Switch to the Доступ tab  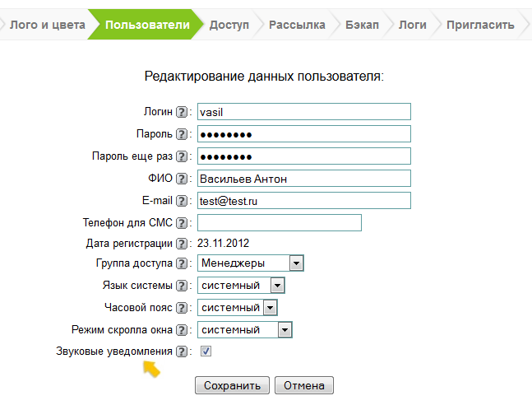(x=229, y=25)
